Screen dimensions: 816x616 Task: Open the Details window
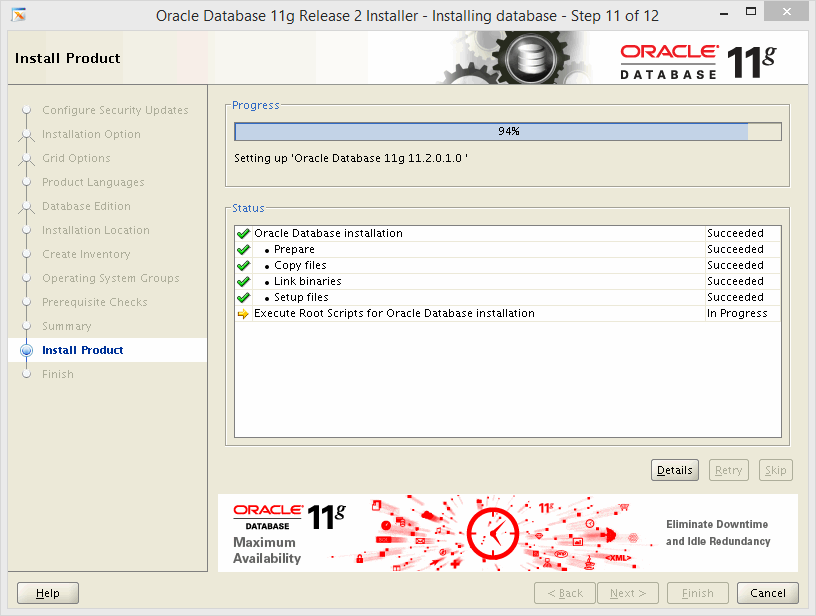674,470
